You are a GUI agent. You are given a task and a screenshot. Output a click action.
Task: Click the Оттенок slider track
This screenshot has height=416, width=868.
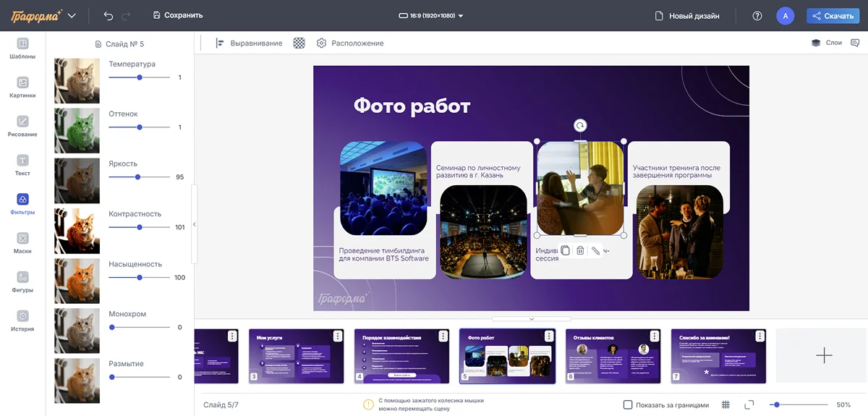140,127
